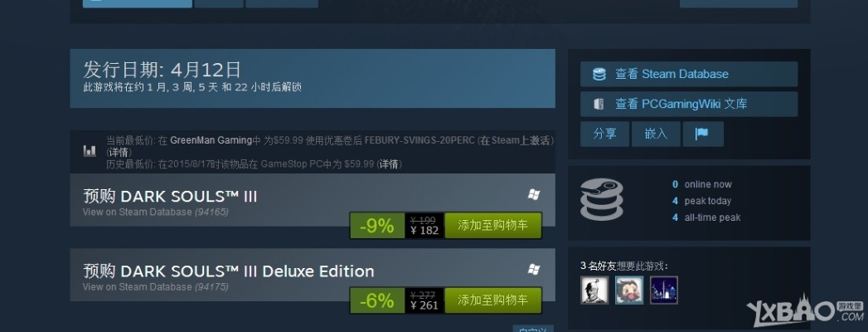Open third friend avatar with night skyline

pyautogui.click(x=664, y=290)
